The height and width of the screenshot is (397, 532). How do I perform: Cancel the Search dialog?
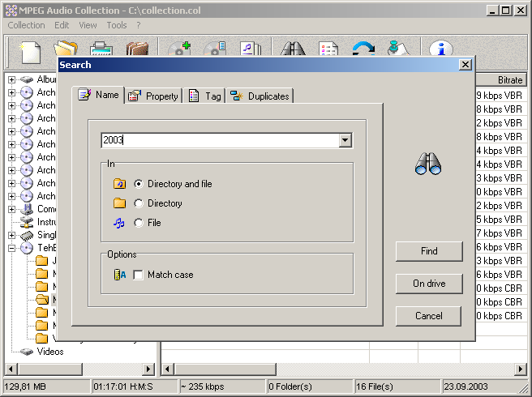coord(428,316)
